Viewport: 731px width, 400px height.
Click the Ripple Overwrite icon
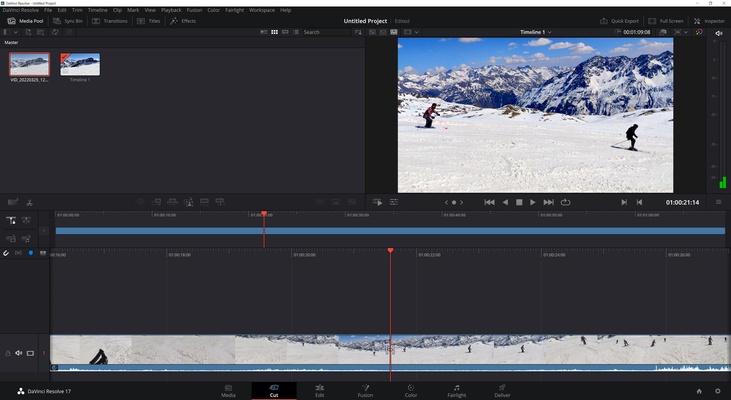[x=172, y=202]
